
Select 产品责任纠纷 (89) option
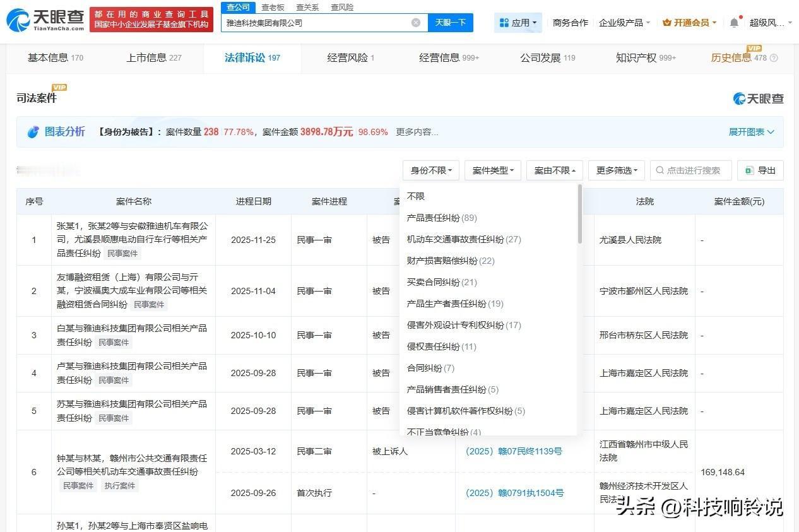(x=442, y=218)
